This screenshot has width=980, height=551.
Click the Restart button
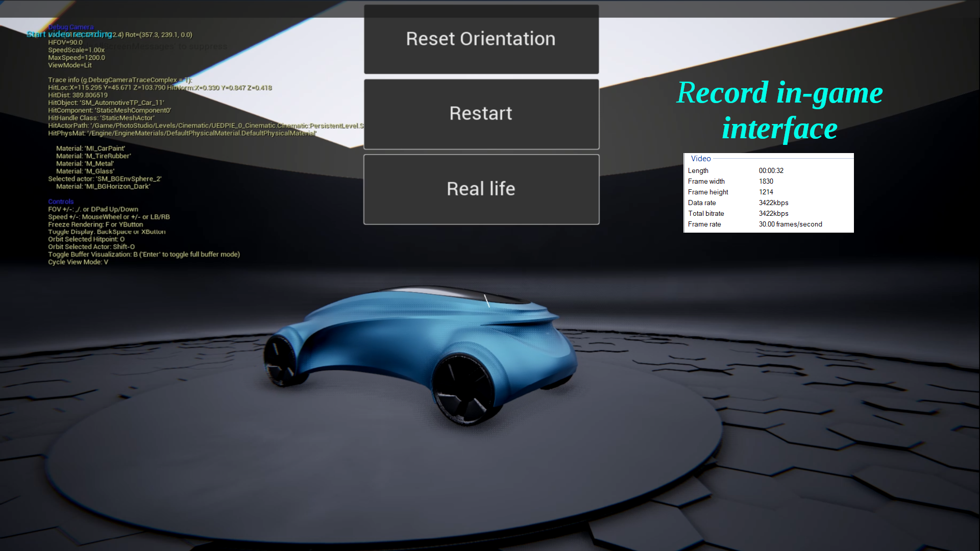point(481,114)
